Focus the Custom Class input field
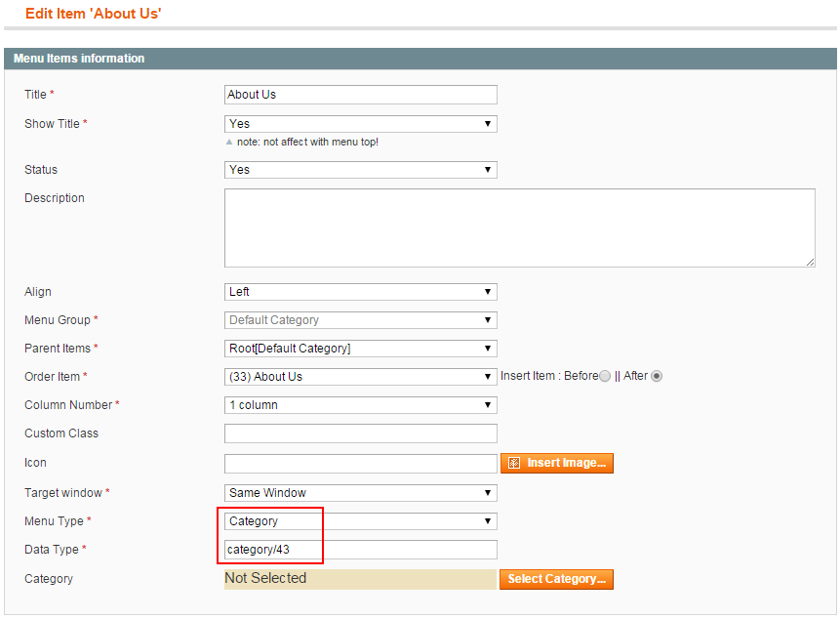The width and height of the screenshot is (840, 619). 361,433
